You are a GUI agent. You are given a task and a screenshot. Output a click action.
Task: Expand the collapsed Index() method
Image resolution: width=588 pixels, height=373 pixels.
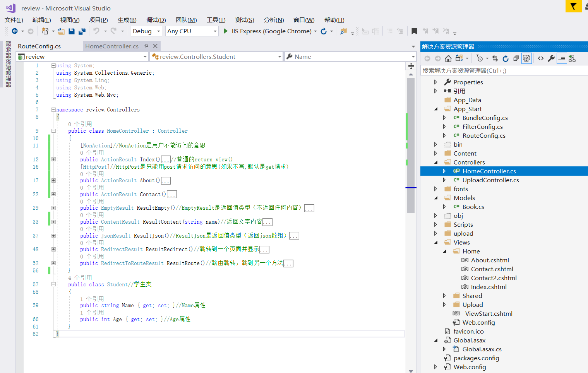pyautogui.click(x=53, y=159)
